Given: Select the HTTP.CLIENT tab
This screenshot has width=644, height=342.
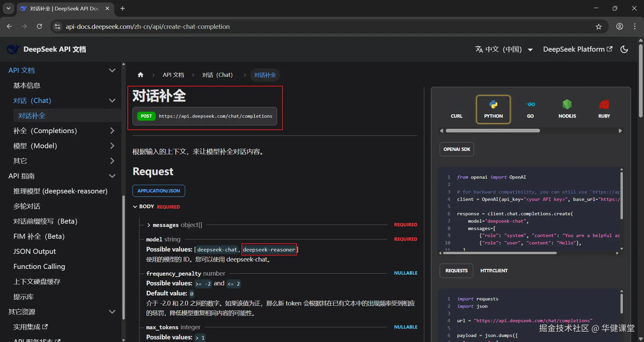Looking at the screenshot, I should [494, 271].
